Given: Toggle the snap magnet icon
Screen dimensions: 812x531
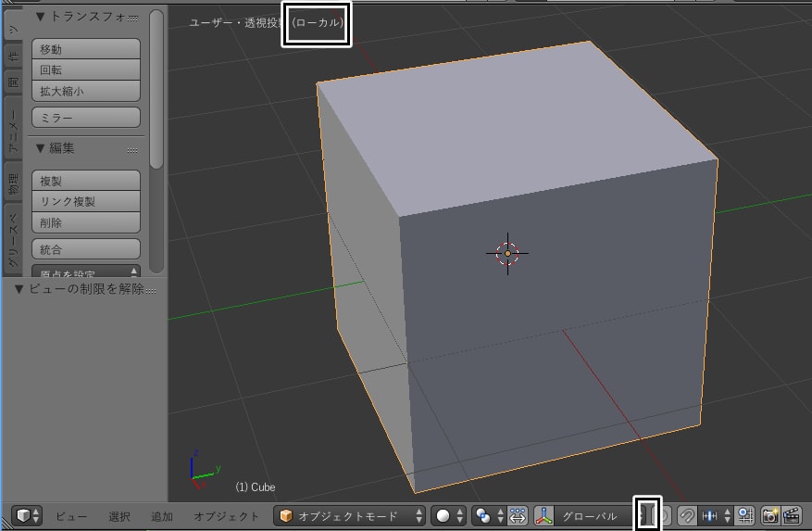Looking at the screenshot, I should [x=687, y=515].
